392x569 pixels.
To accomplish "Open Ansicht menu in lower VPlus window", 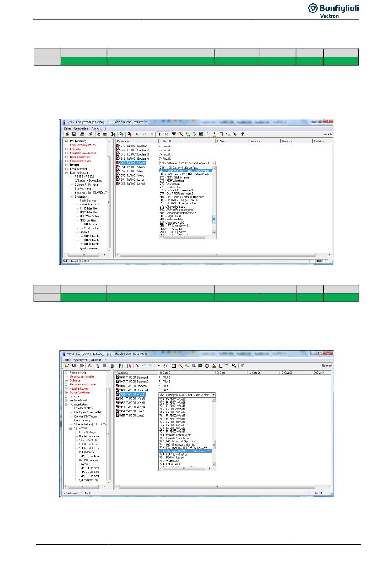I will 96,360.
